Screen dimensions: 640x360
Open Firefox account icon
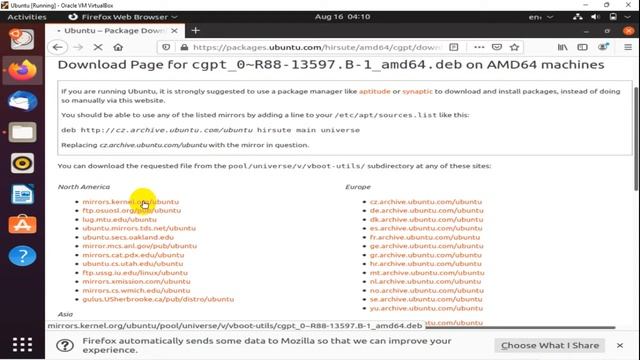tap(603, 47)
